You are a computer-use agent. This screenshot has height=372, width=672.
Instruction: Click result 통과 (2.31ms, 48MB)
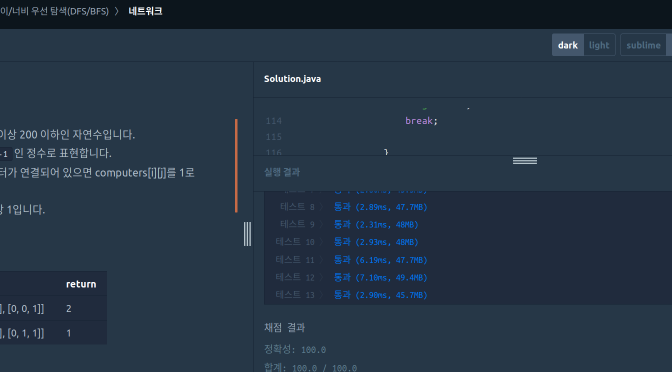376,225
